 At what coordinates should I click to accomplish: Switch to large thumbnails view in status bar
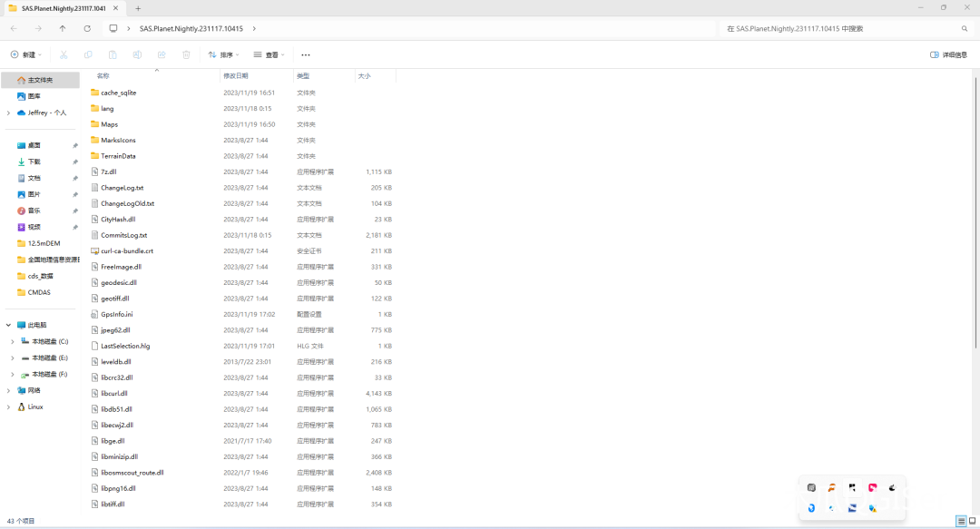[972, 521]
